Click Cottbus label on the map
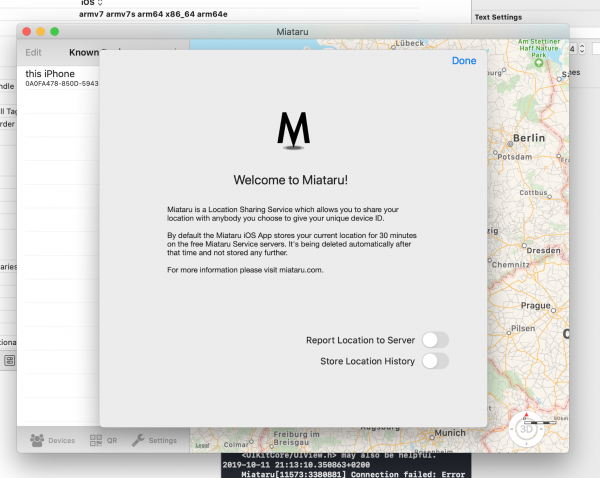 pos(533,193)
